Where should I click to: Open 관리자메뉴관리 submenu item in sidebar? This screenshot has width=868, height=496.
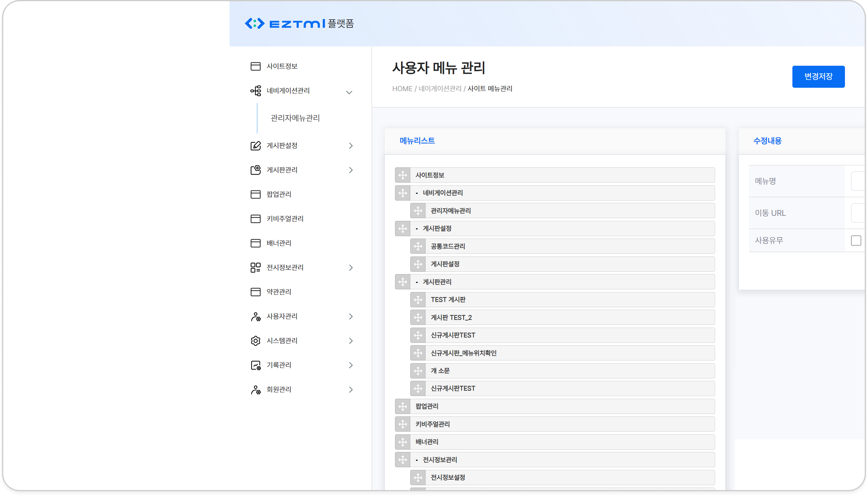point(295,118)
